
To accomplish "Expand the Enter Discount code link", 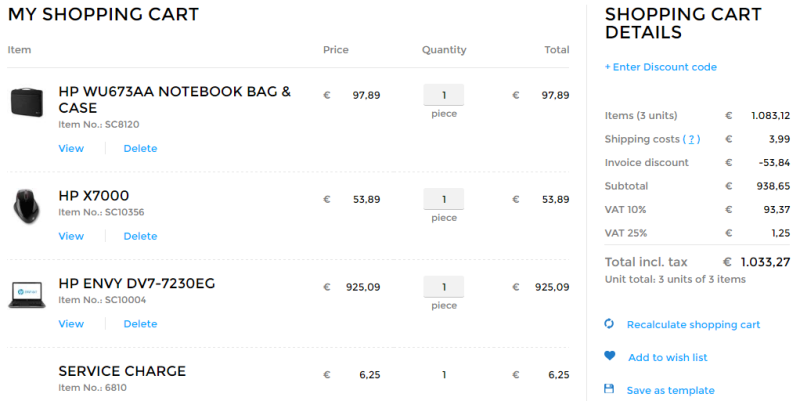I will click(x=661, y=67).
